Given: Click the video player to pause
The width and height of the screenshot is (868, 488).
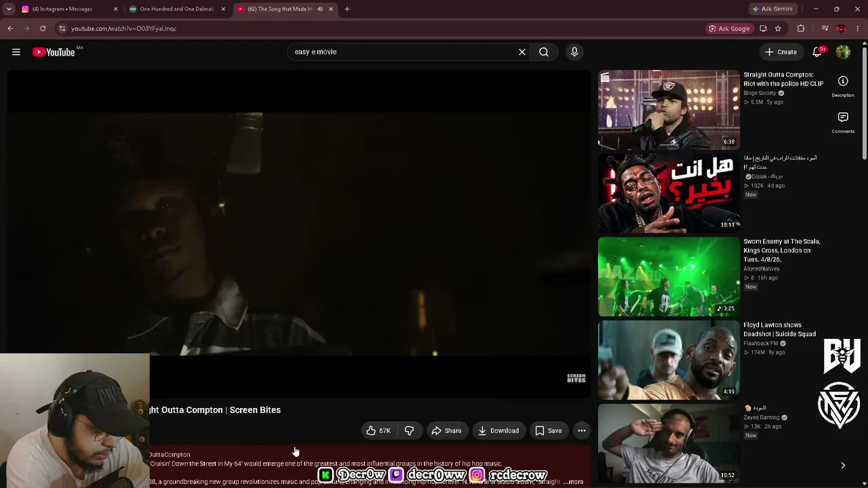Looking at the screenshot, I should 299,234.
